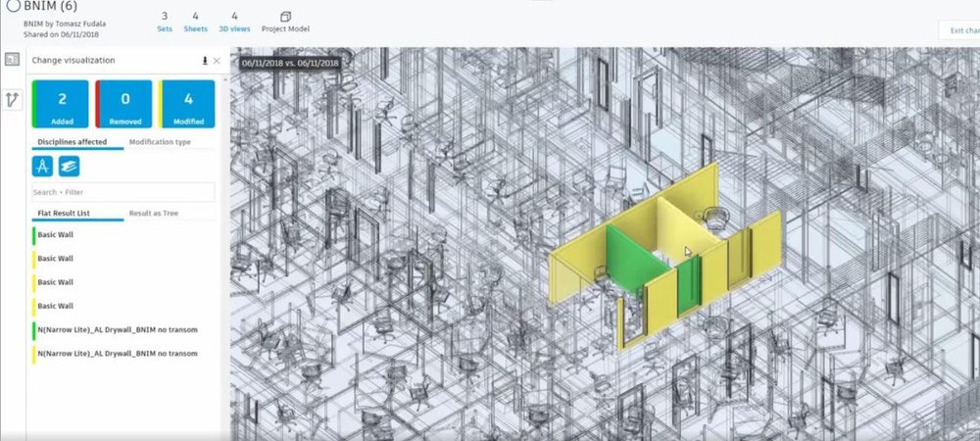Click the 06/11/2018 vs. 06/11/2018 label

click(x=290, y=63)
